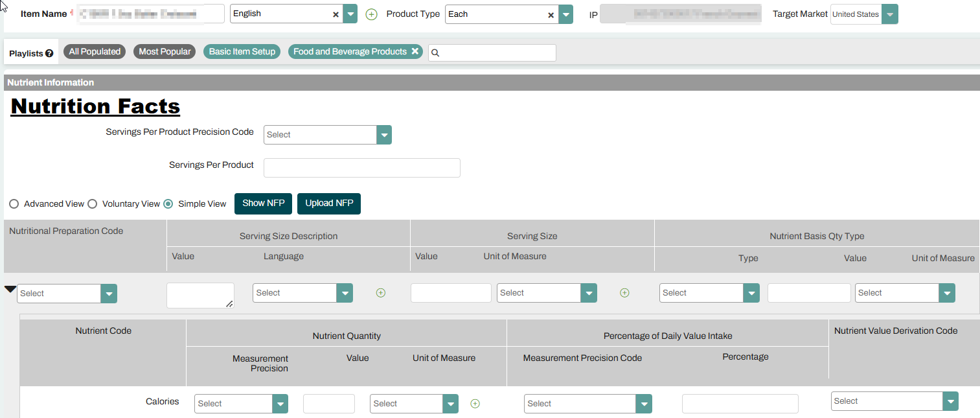980x418 pixels.
Task: Clear the Each product type with the X
Action: pyautogui.click(x=551, y=14)
